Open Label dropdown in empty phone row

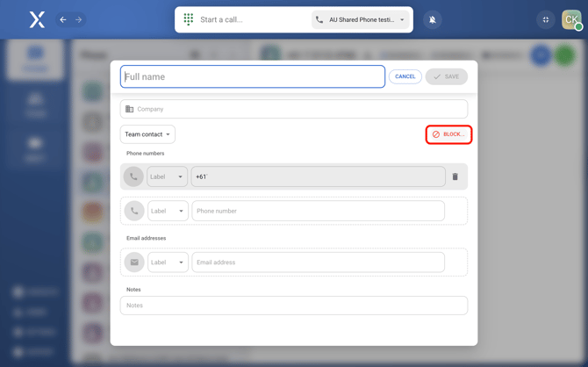[x=168, y=211]
